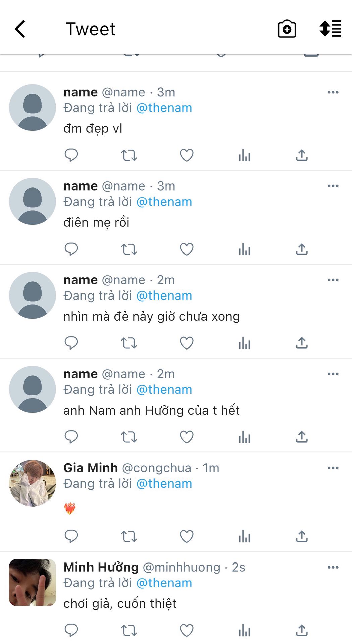Share the "anh Nam anh Hưởng" reply
The width and height of the screenshot is (352, 644).
pyautogui.click(x=302, y=437)
